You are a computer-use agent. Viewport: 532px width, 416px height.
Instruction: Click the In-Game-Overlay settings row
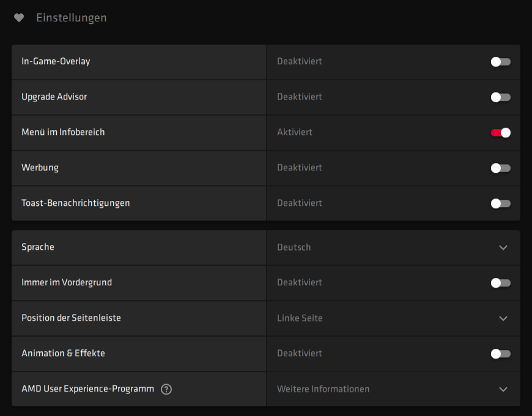138,62
